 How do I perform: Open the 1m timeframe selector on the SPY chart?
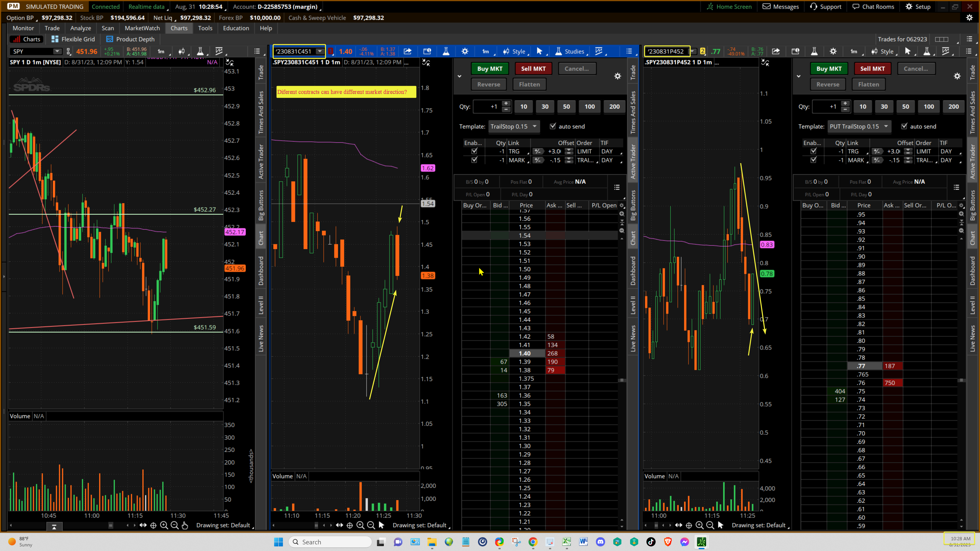point(161,51)
